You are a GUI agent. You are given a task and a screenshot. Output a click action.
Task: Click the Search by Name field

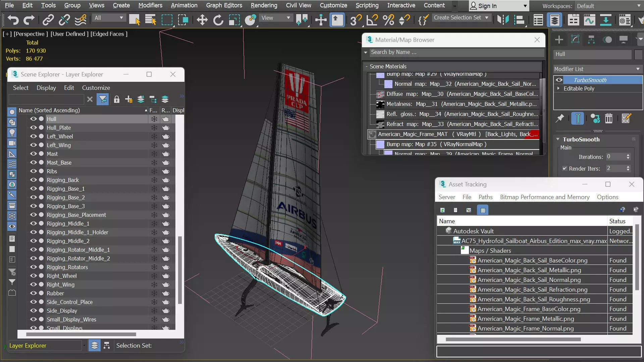pyautogui.click(x=457, y=52)
